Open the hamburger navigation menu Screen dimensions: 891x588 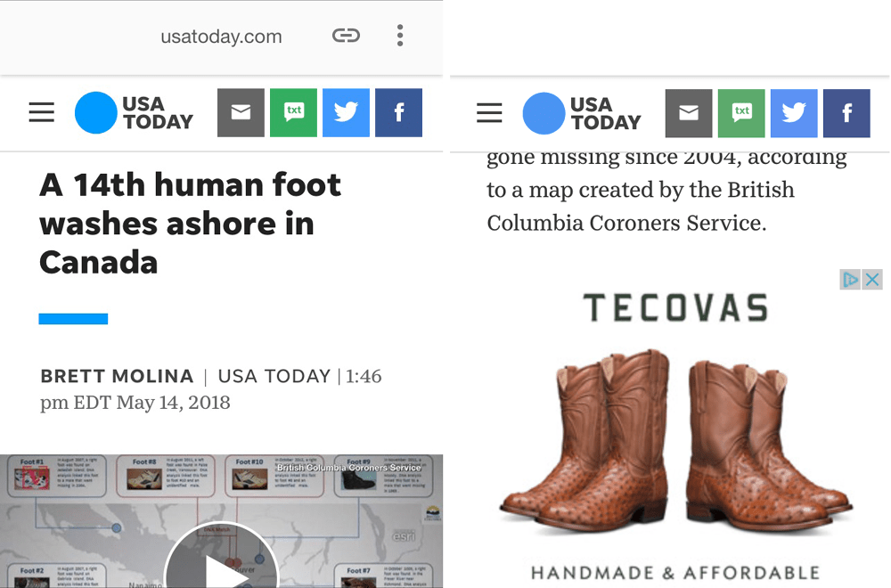point(41,112)
